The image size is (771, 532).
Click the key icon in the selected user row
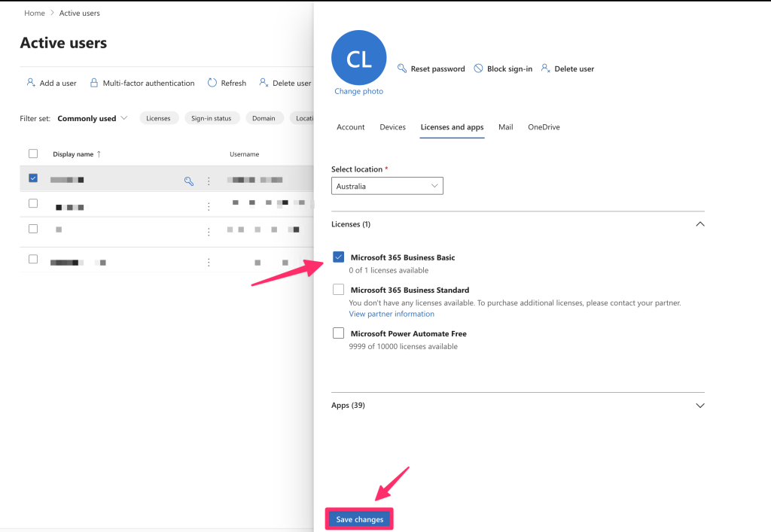pyautogui.click(x=189, y=181)
